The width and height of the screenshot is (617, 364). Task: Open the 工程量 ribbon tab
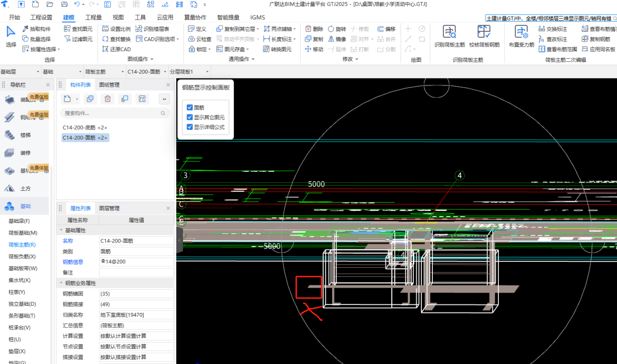(x=93, y=17)
